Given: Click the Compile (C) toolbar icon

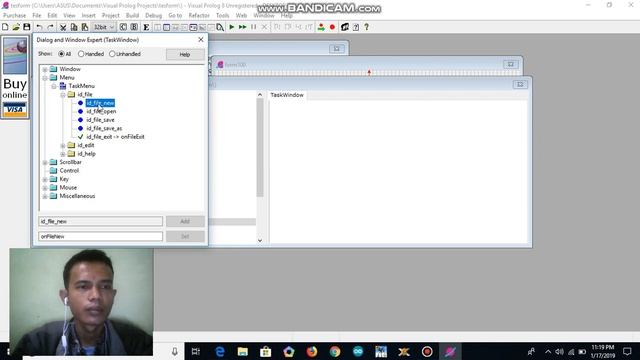Looking at the screenshot, I should click(123, 27).
